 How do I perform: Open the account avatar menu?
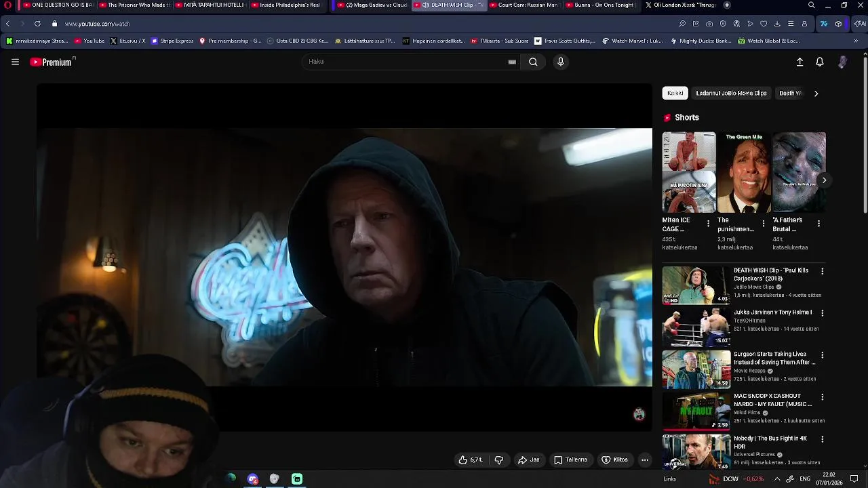pos(843,62)
